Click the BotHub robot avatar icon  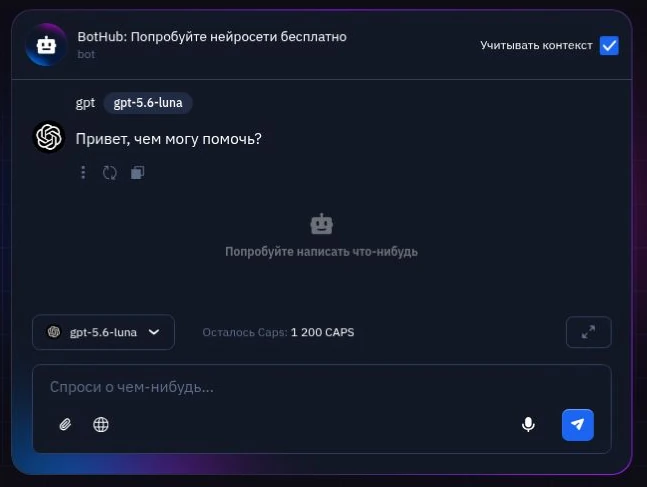[46, 45]
